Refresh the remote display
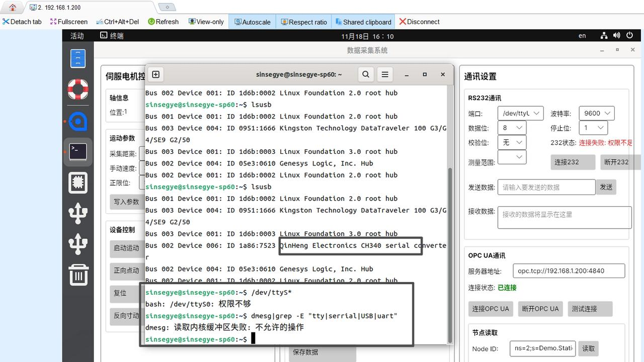Screen dimensions: 644x362 164,22
